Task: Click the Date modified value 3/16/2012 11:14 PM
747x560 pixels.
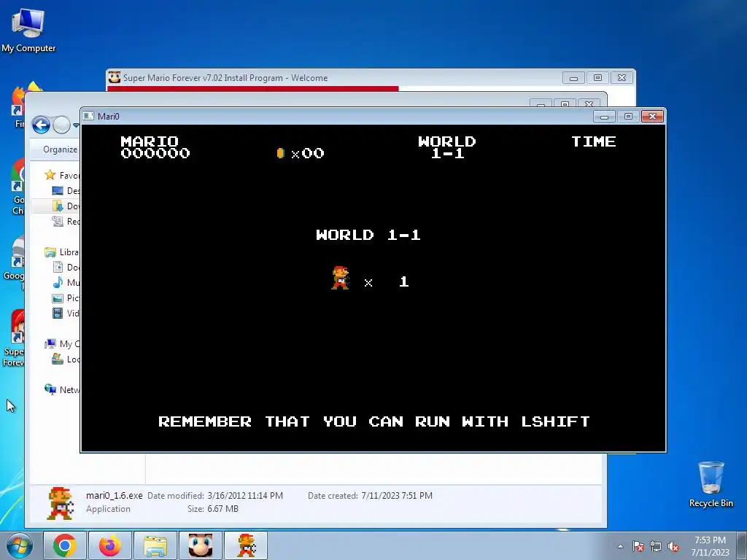Action: click(245, 495)
